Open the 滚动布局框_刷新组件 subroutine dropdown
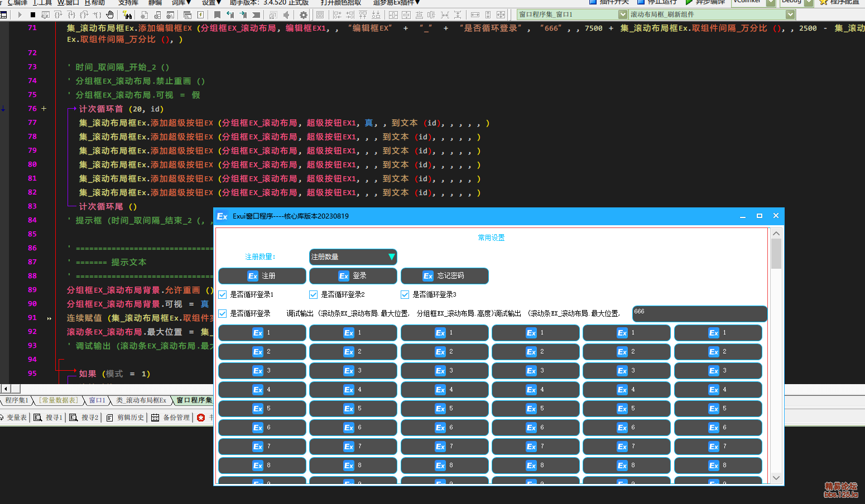865x504 pixels. click(790, 14)
